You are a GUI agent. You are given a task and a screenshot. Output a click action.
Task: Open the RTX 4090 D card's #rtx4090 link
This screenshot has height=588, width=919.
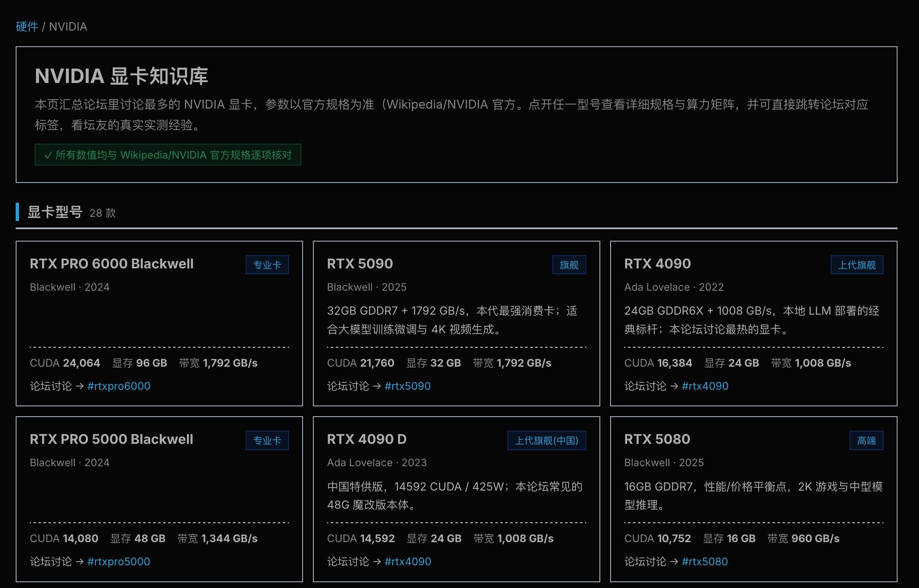(x=408, y=562)
